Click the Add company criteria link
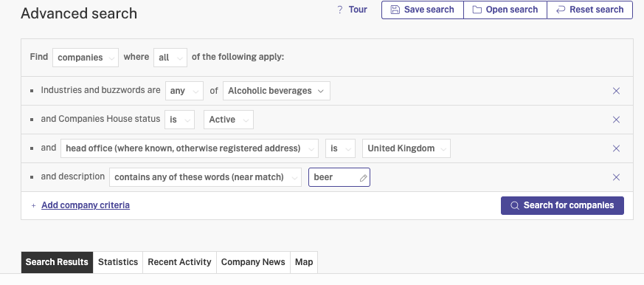The height and width of the screenshot is (285, 644). (86, 205)
